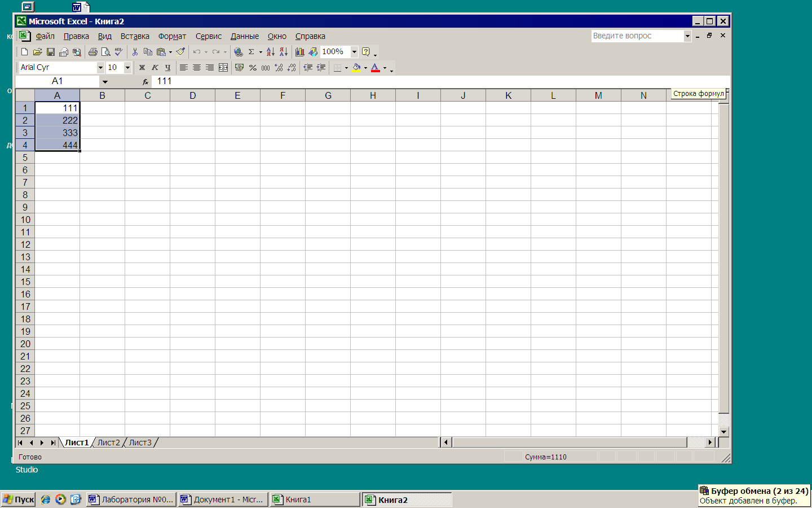Cut the selection with the scissors icon
Image resolution: width=812 pixels, height=508 pixels.
coord(135,52)
